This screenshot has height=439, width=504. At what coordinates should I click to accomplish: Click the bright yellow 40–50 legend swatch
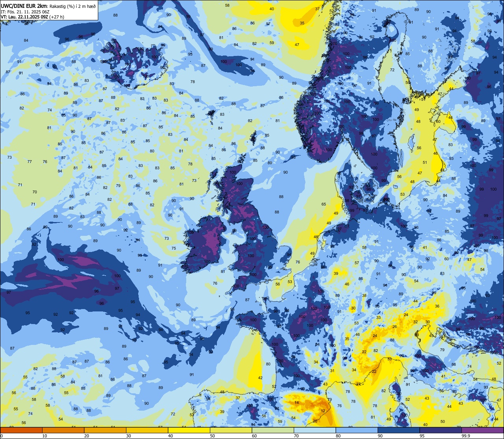189,430
